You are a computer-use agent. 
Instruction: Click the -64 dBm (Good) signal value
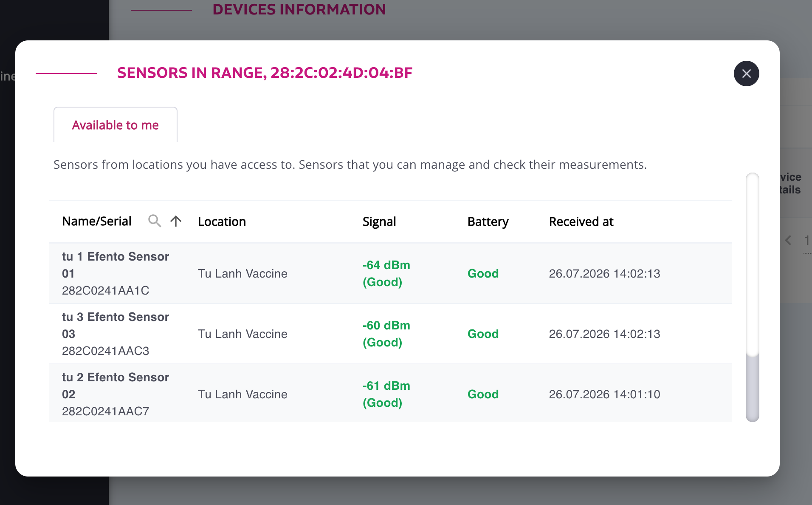(386, 273)
